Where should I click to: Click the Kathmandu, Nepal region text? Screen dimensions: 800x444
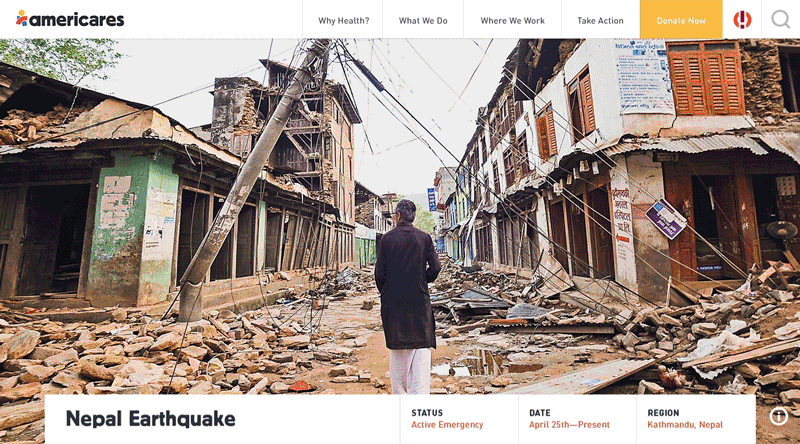pos(685,425)
